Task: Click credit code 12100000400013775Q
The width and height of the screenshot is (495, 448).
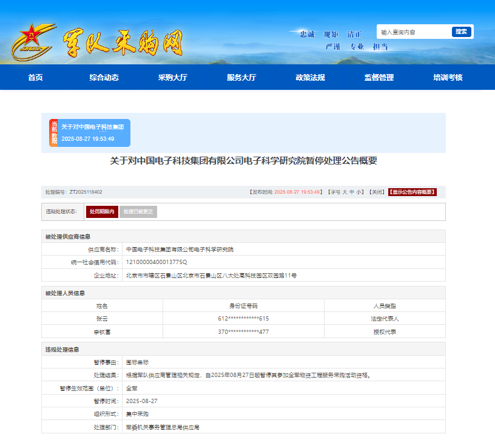Action: 157,262
